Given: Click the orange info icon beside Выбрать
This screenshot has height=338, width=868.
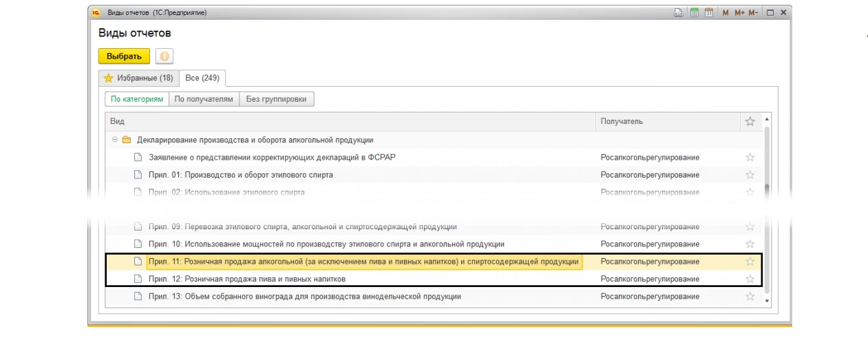Looking at the screenshot, I should (164, 56).
